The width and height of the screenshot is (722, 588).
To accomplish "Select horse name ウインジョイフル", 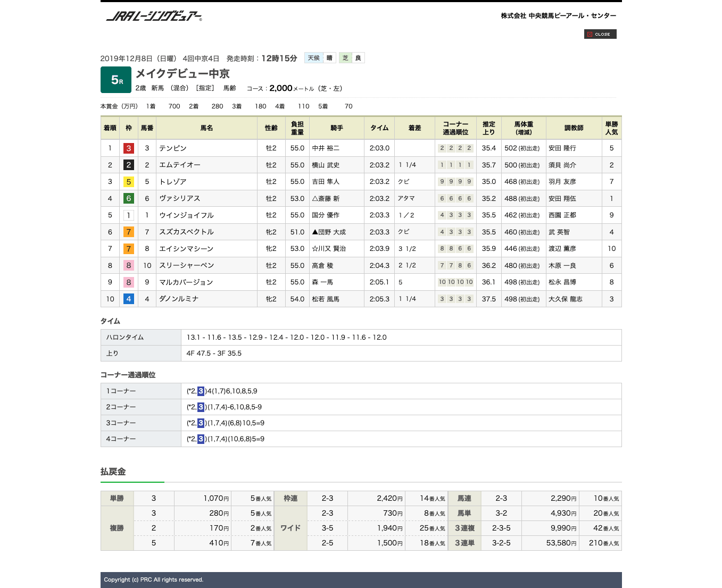I will coord(187,215).
